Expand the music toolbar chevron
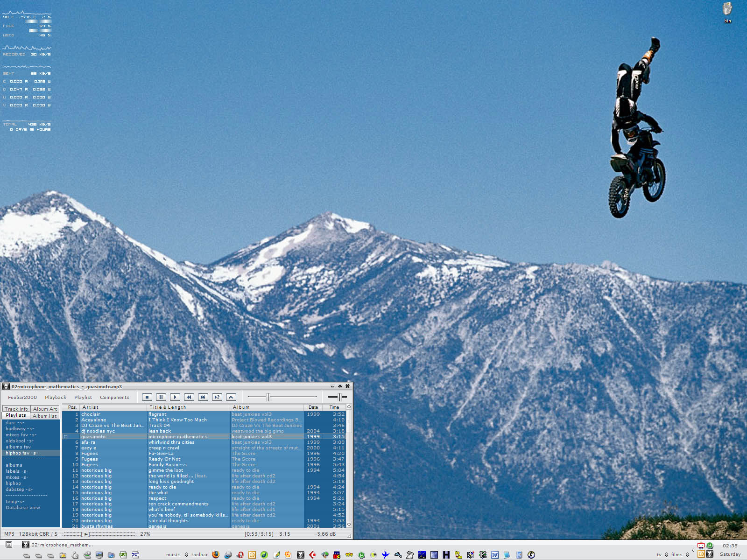This screenshot has height=560, width=747. pyautogui.click(x=186, y=555)
